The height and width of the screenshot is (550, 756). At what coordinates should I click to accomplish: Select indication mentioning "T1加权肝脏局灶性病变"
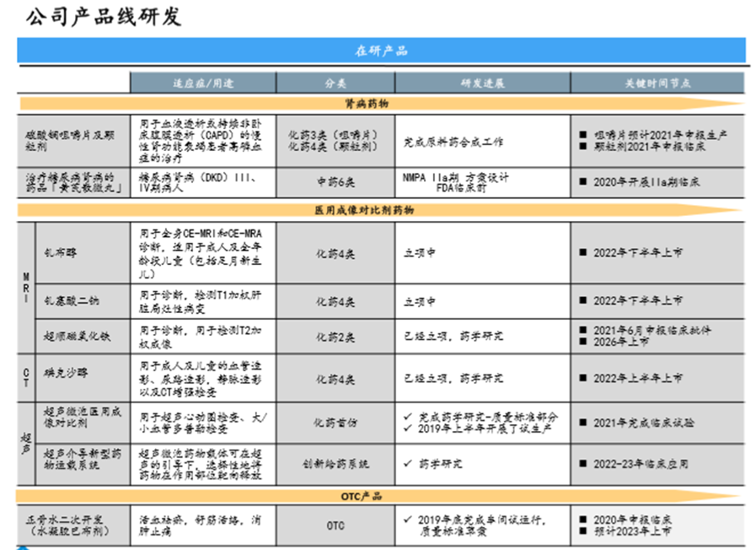[x=201, y=301]
